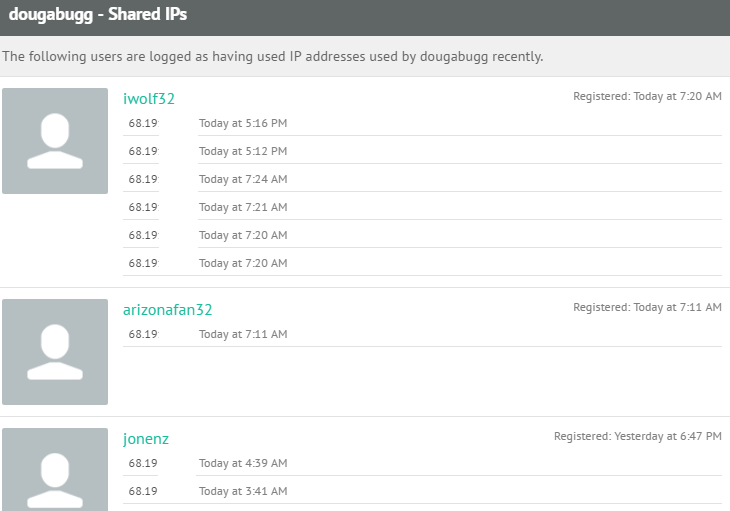This screenshot has width=730, height=511.
Task: Open iwolf32 user profile link
Action: click(x=149, y=99)
